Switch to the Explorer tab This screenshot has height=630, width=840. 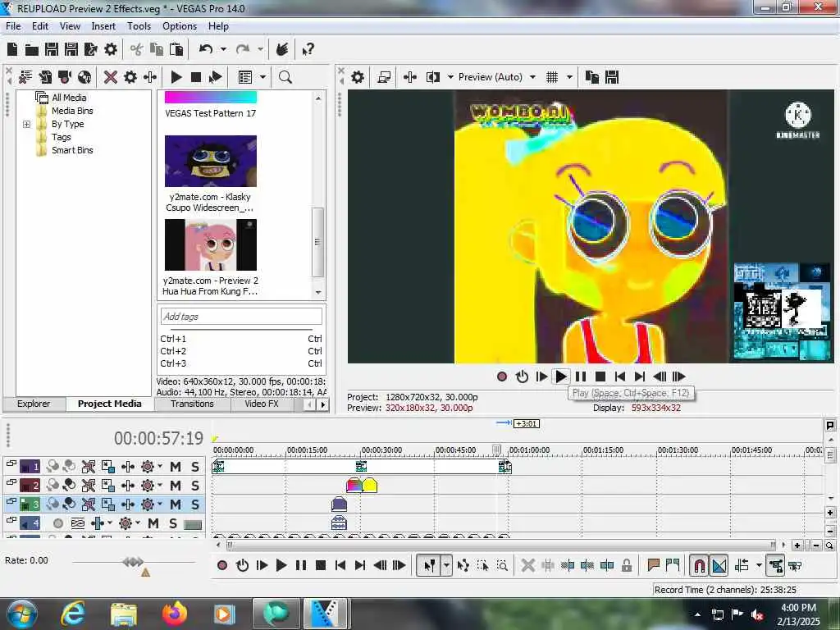(x=33, y=404)
